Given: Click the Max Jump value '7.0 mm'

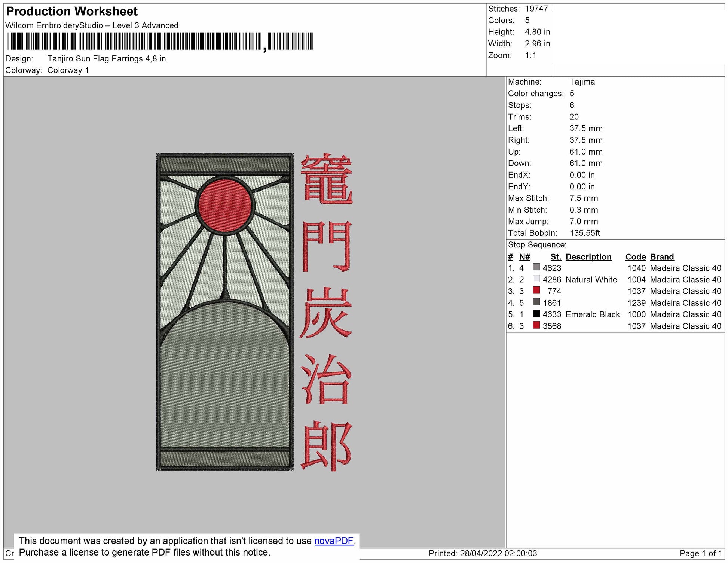Looking at the screenshot, I should click(x=584, y=222).
